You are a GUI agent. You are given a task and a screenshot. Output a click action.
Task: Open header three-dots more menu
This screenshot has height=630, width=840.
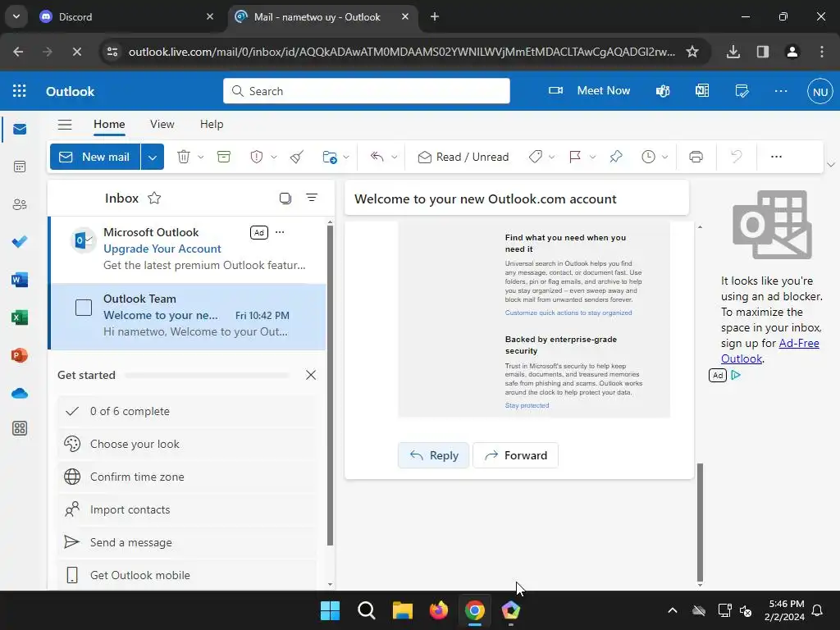click(781, 91)
